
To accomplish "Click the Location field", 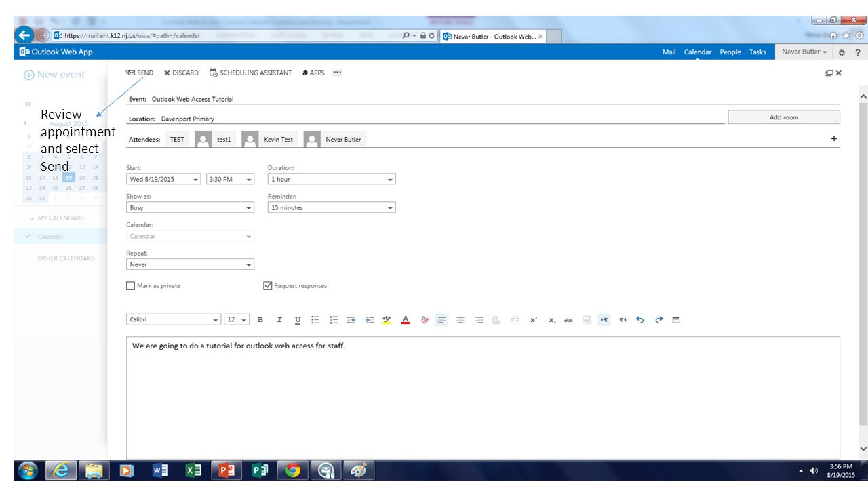I will pos(426,119).
